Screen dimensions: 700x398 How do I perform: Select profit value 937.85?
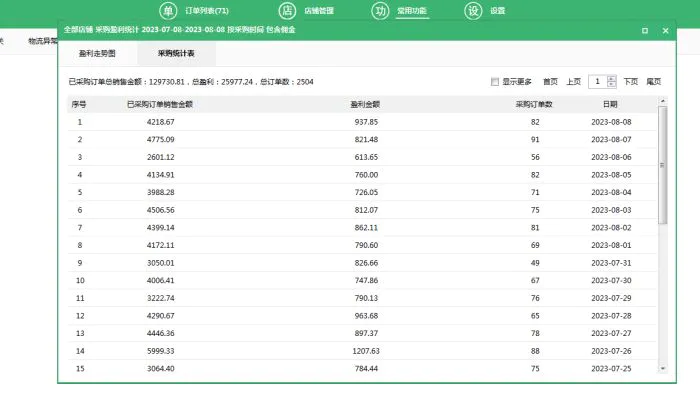pyautogui.click(x=366, y=122)
